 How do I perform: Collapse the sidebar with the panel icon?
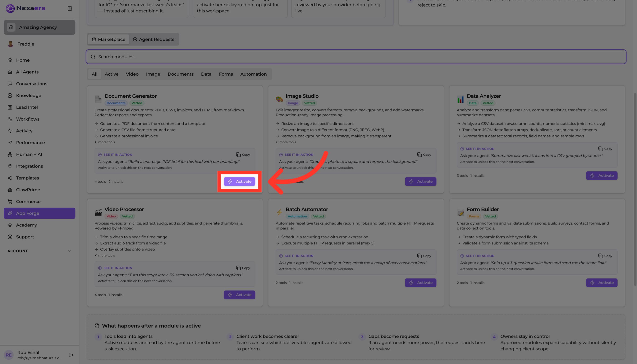pyautogui.click(x=70, y=9)
